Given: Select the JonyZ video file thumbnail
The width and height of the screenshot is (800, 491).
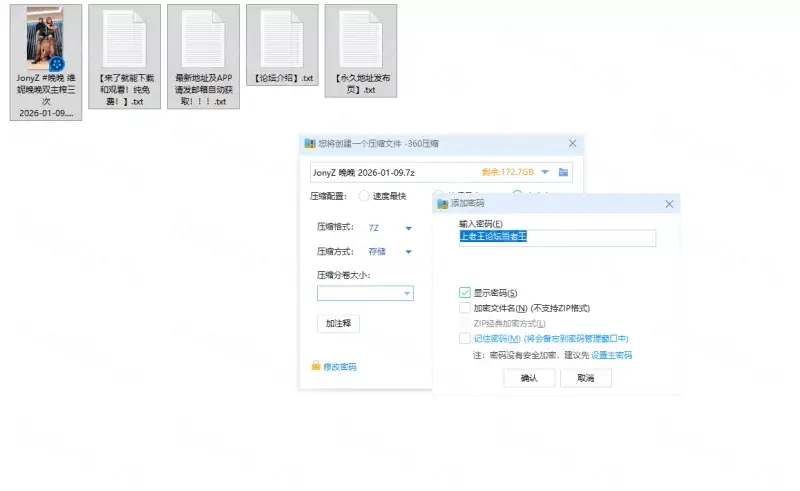Looking at the screenshot, I should 45,39.
